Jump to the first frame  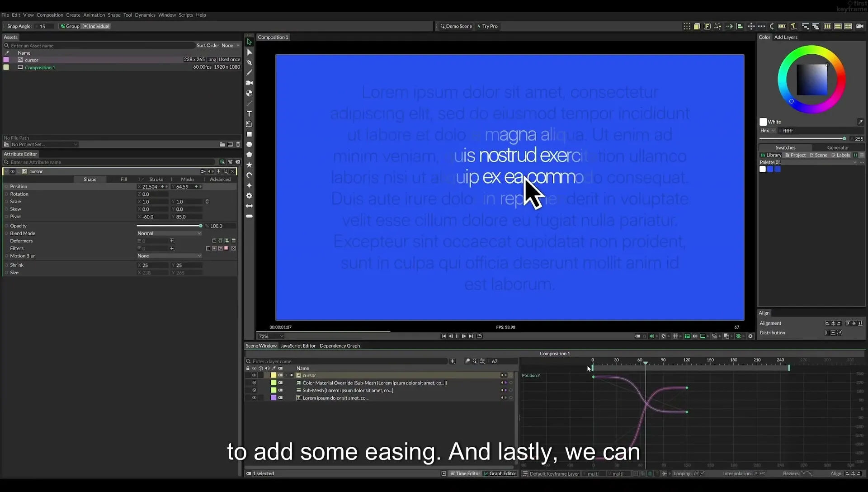tap(443, 336)
